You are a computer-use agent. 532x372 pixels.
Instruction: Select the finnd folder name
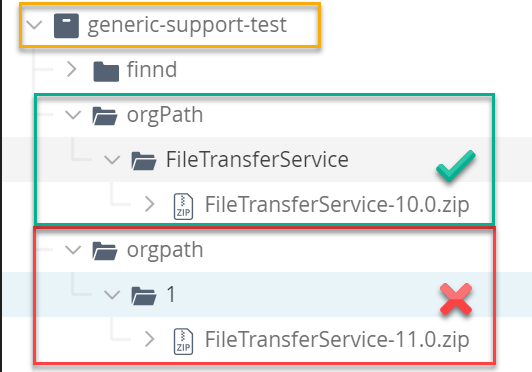pyautogui.click(x=152, y=69)
